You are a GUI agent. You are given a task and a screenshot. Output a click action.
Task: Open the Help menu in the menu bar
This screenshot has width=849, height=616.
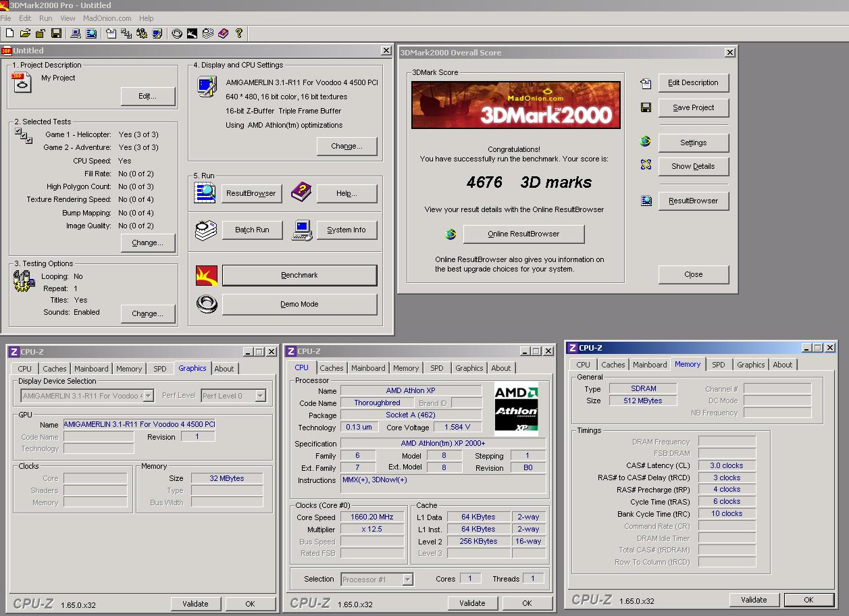click(x=146, y=18)
